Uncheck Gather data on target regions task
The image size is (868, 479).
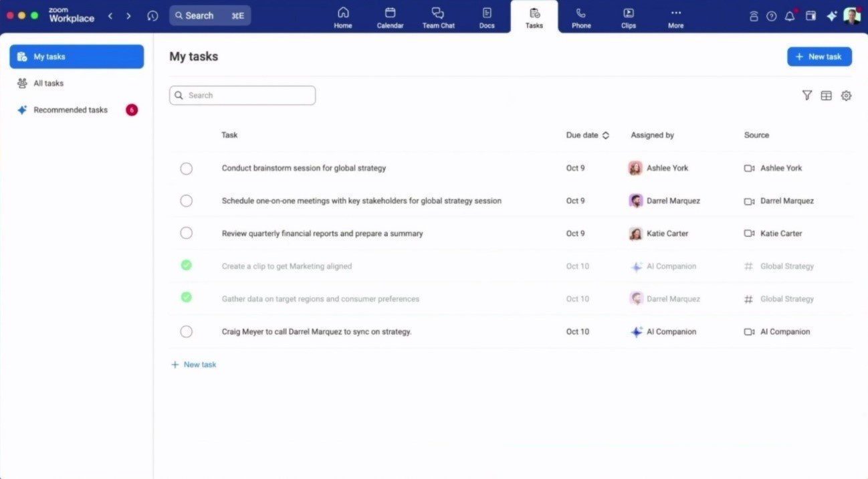pos(187,297)
